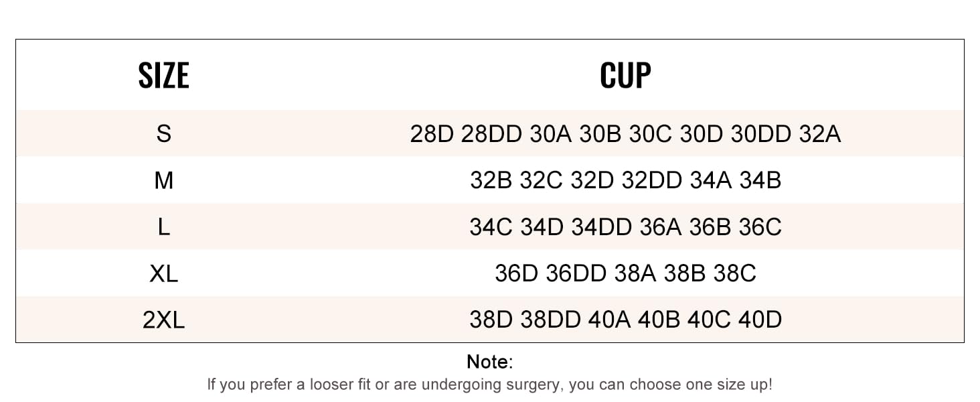Click the 38DD cup size

550,320
